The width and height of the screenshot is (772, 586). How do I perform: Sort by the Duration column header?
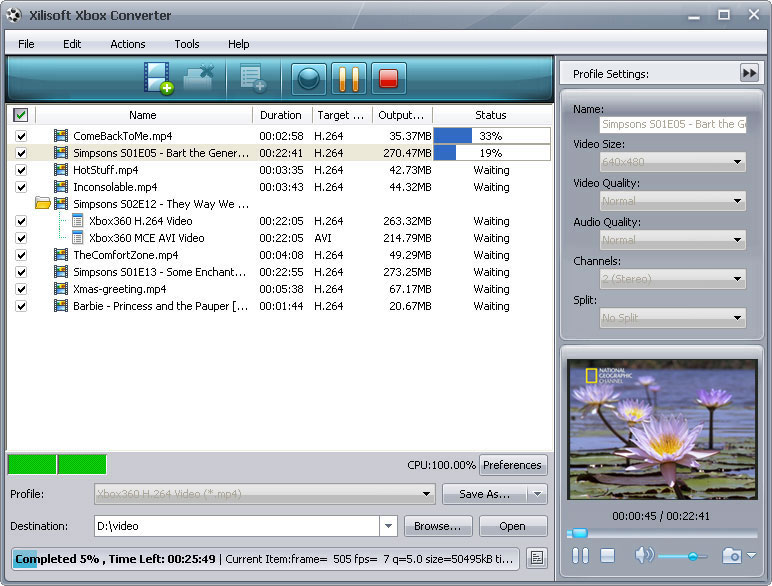(281, 115)
